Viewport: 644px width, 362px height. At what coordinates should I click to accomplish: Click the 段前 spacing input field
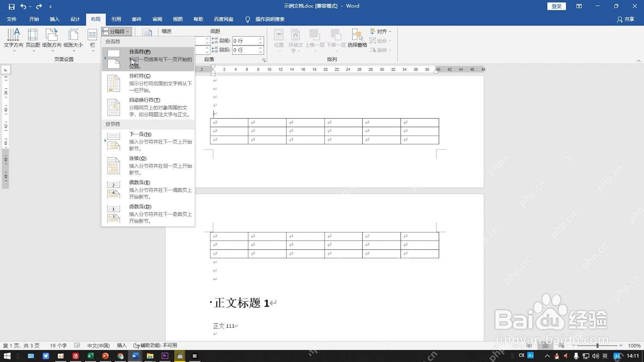[x=245, y=41]
